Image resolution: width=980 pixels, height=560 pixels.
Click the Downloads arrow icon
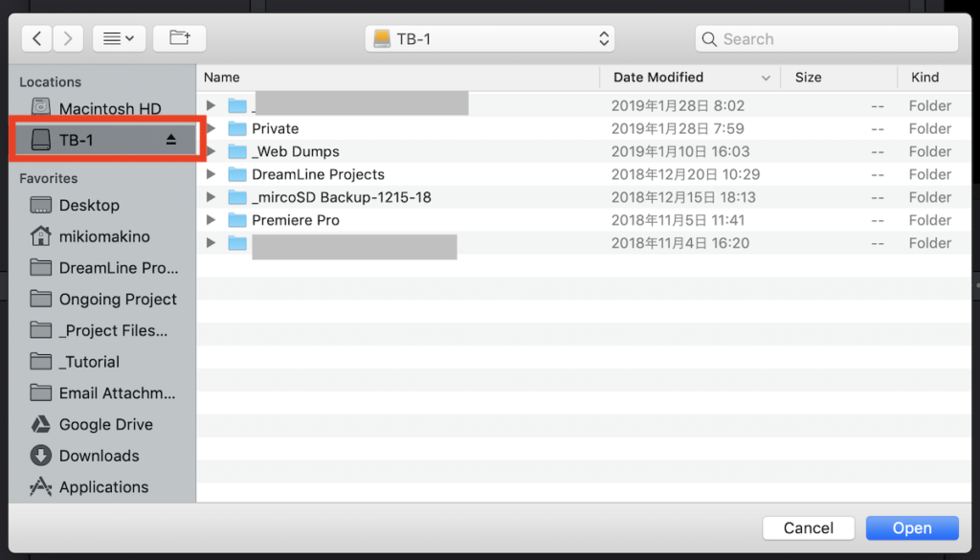coord(40,455)
